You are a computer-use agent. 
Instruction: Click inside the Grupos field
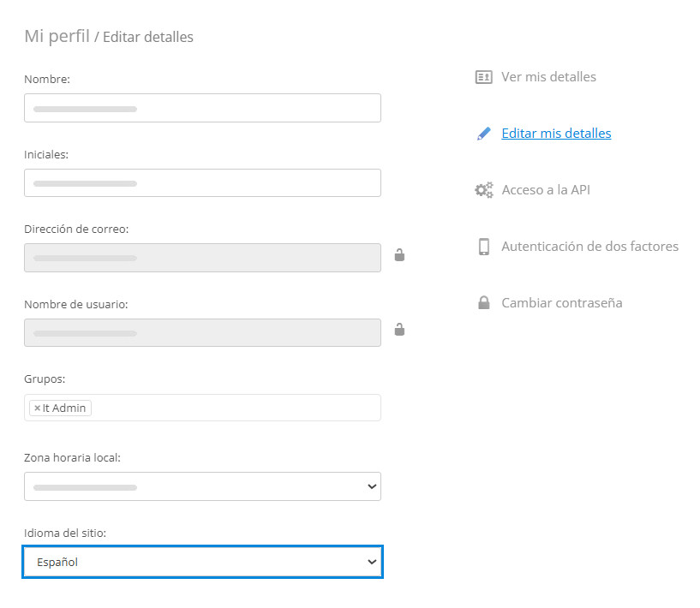[214, 408]
